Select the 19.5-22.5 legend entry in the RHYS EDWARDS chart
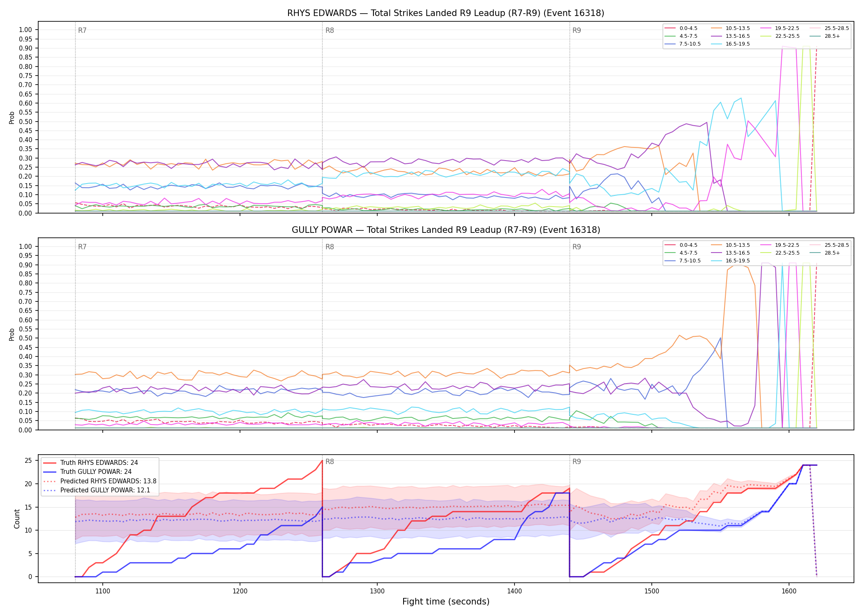This screenshot has height=616, width=863. pyautogui.click(x=780, y=28)
